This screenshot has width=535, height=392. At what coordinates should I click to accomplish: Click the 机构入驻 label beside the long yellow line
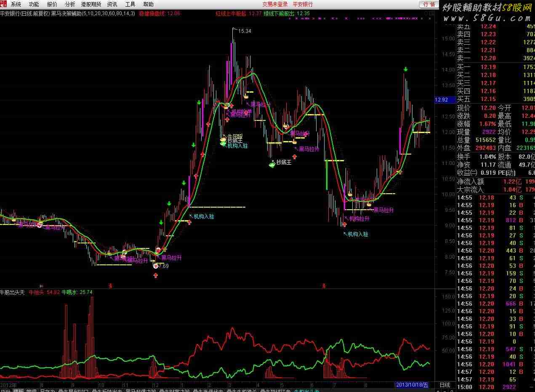[x=204, y=216]
